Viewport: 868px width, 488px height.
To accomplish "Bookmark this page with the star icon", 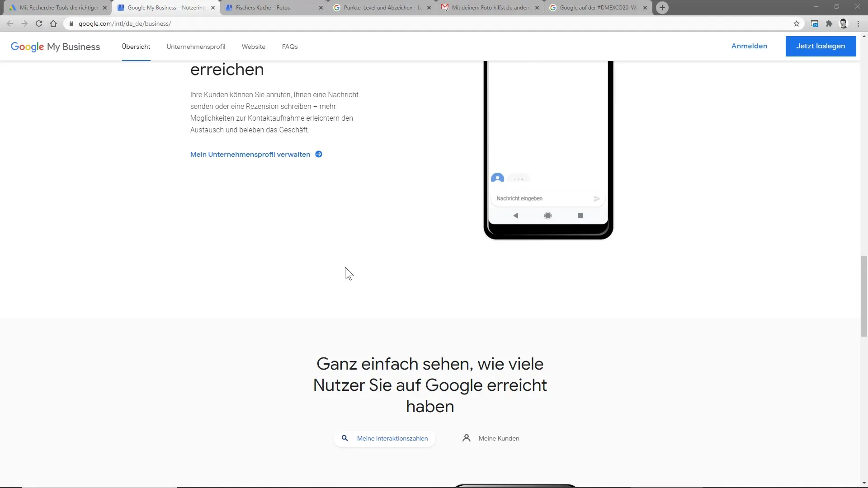I will point(797,23).
